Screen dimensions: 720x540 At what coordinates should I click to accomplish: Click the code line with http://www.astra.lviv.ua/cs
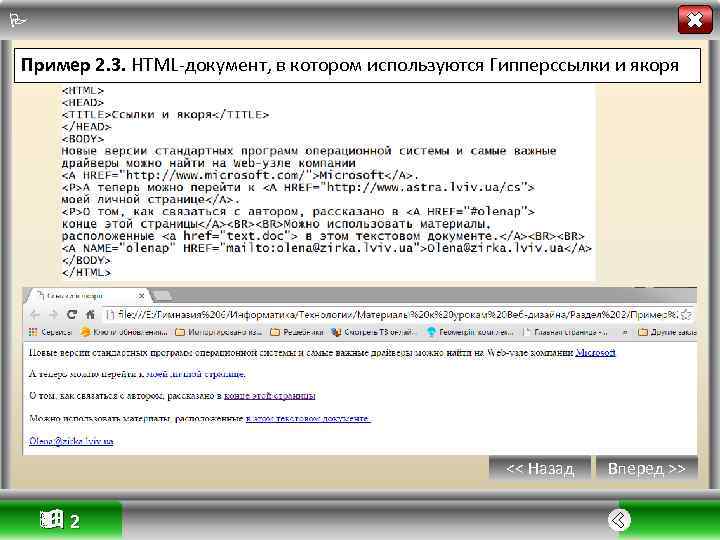coord(298,187)
